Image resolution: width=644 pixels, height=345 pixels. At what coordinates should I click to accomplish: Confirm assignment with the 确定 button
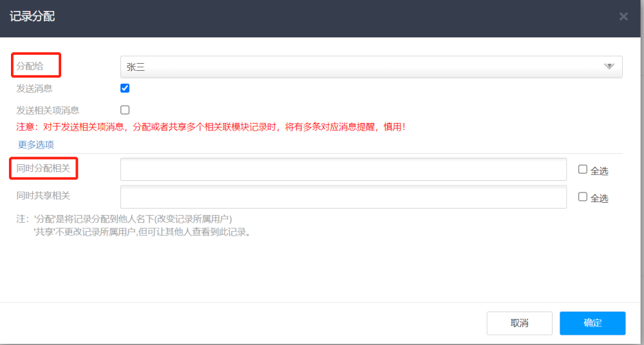tap(592, 323)
